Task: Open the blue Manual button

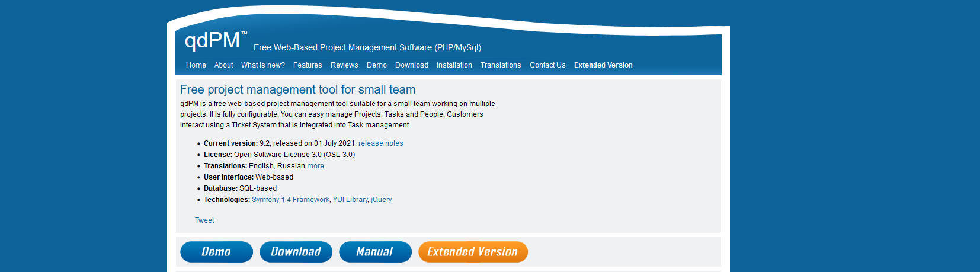Action: [375, 252]
